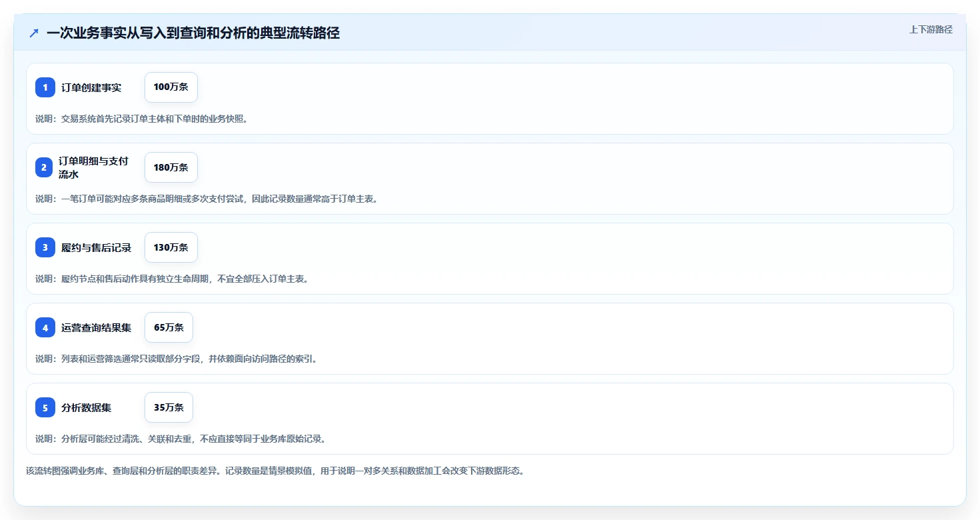Select the 订单创建事实 step title
Viewport: 980px width, 520px height.
(x=91, y=87)
